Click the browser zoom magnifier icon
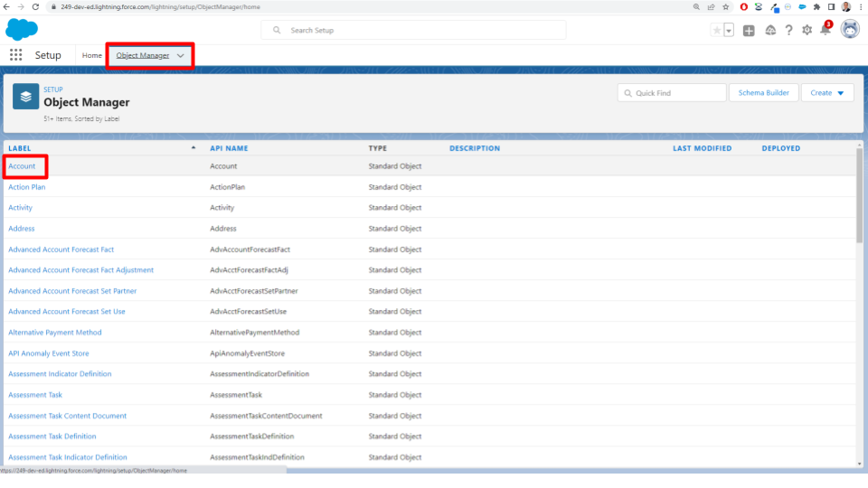This screenshot has height=488, width=868. tap(696, 6)
